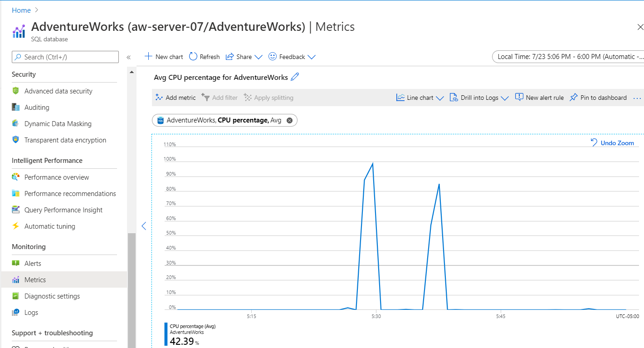Click the Refresh circular arrow icon

click(x=193, y=56)
